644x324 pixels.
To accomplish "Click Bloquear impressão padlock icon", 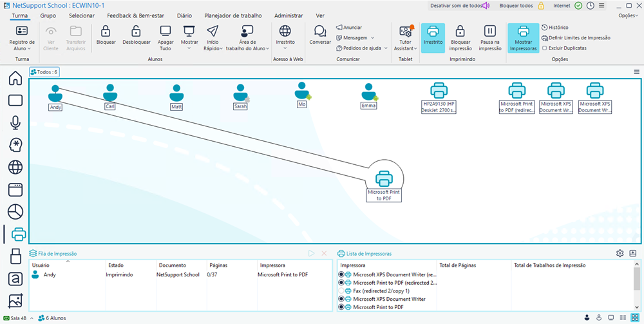I will pos(460,31).
